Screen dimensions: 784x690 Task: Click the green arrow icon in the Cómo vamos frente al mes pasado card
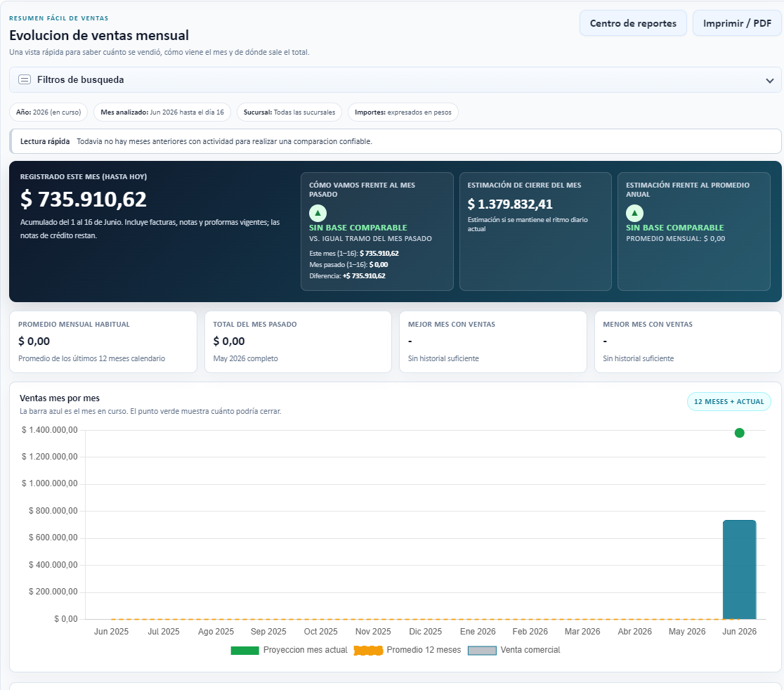tap(318, 213)
